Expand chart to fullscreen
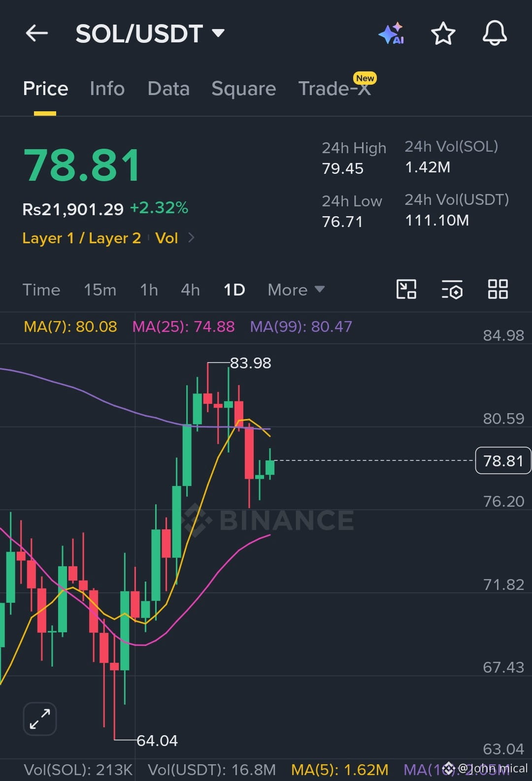Screen dimensions: 532x781 click(40, 719)
